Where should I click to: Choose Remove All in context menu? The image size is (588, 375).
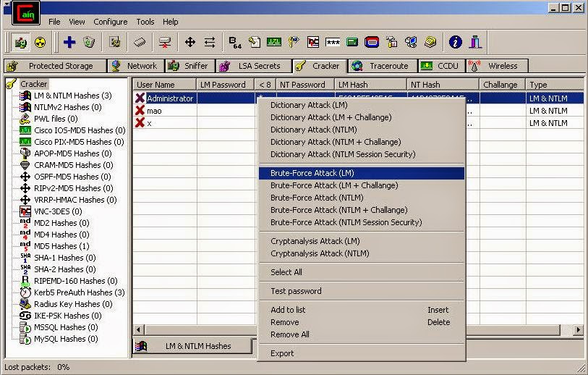(x=290, y=334)
